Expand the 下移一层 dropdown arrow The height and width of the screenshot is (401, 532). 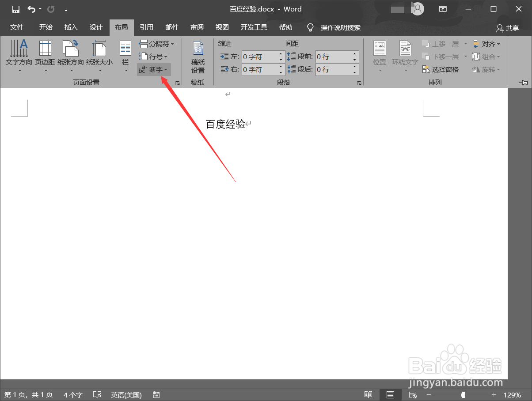coord(465,57)
